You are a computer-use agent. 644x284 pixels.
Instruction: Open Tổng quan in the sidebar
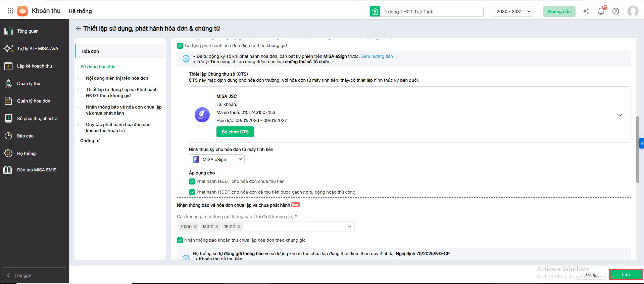pyautogui.click(x=28, y=31)
